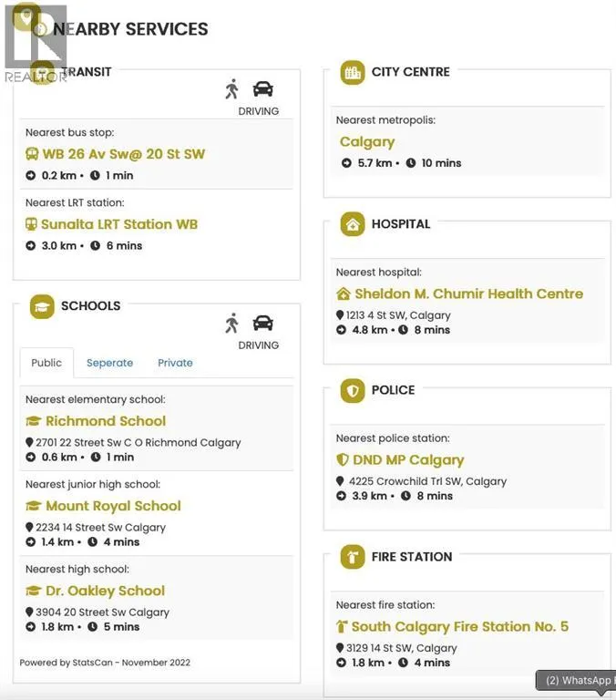Click the Hospital section icon
Viewport: 616px width, 700px height.
pyautogui.click(x=352, y=224)
